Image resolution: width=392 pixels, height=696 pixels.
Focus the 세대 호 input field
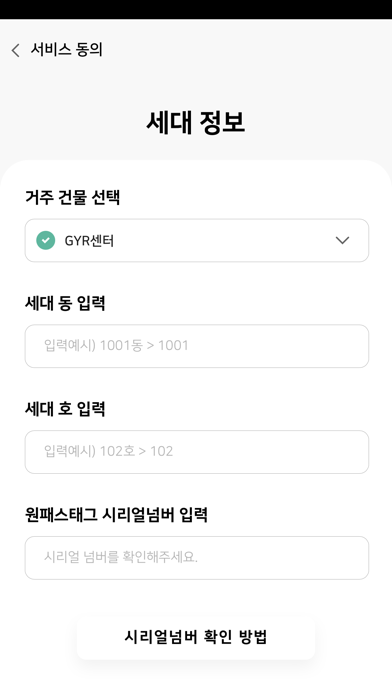197,452
